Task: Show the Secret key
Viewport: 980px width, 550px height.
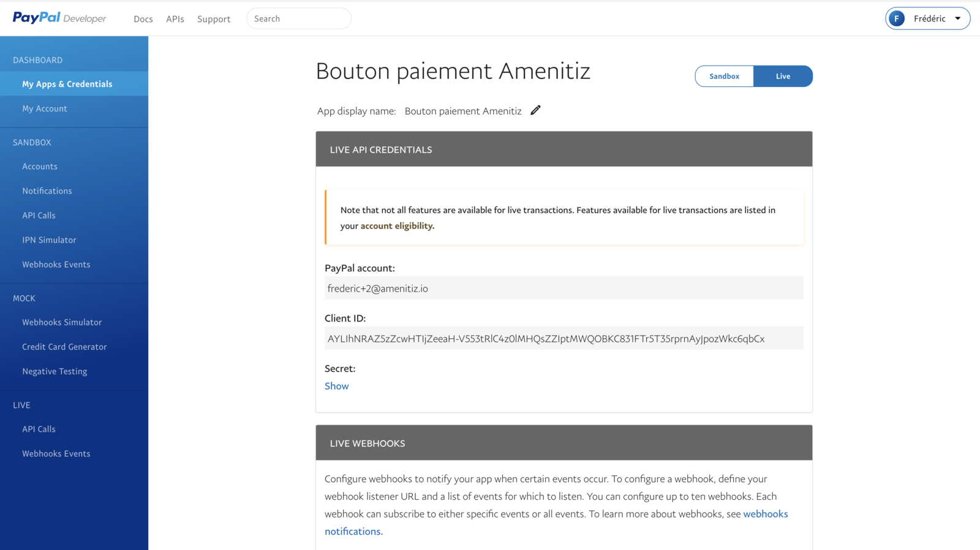Action: coord(336,386)
